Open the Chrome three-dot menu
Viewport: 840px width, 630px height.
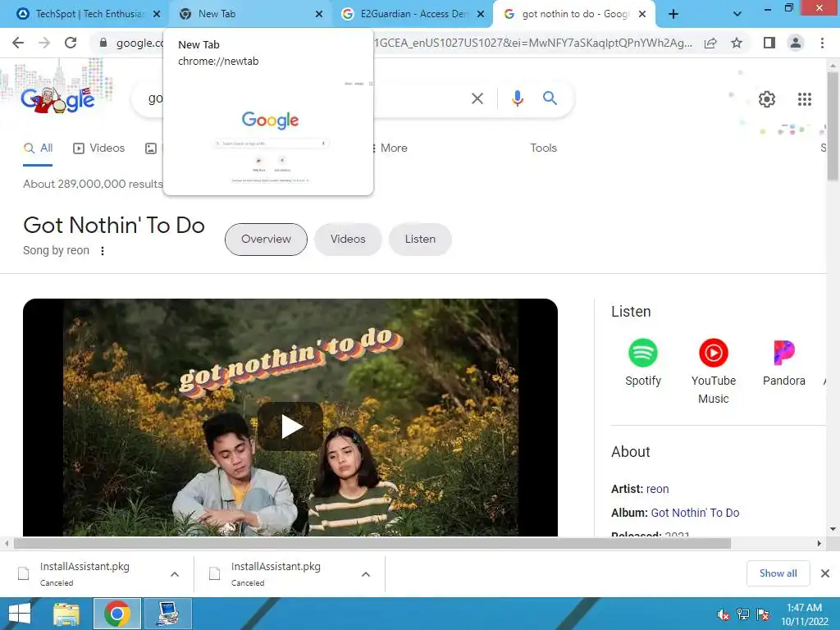[822, 43]
